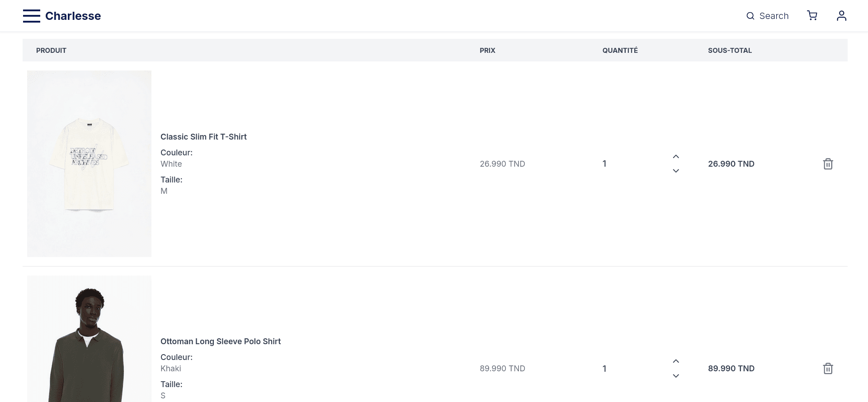Screen dimensions: 868x402
Task: Open the khaki polo shirt product thumbnail
Action: 89,339
